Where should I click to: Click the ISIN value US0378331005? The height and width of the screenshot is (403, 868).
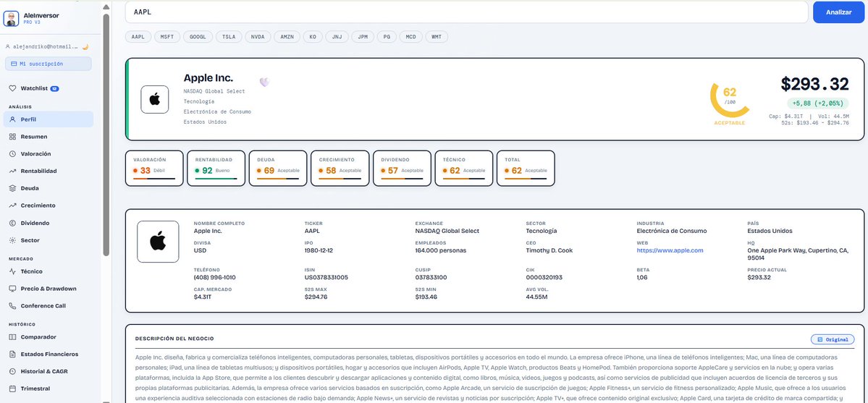tap(326, 277)
